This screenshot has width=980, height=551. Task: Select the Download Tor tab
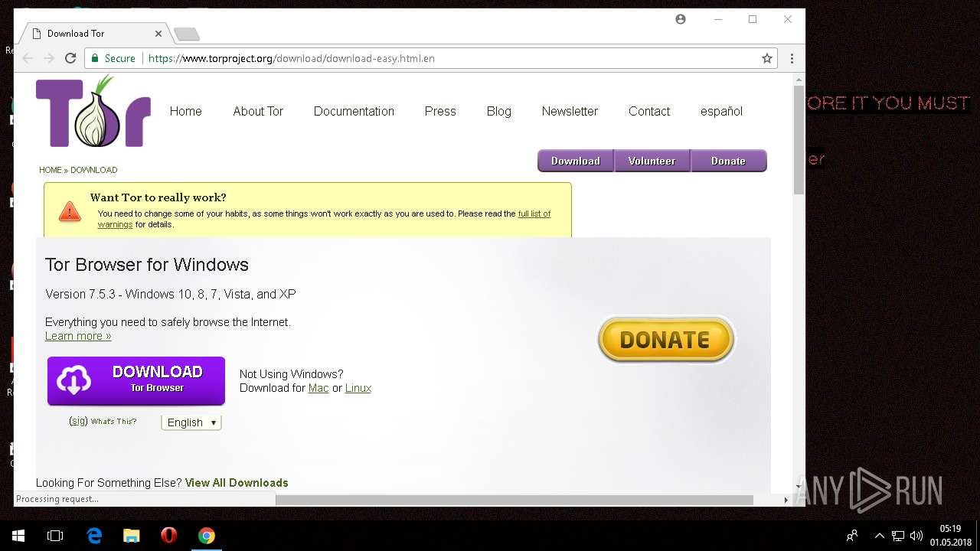(96, 34)
